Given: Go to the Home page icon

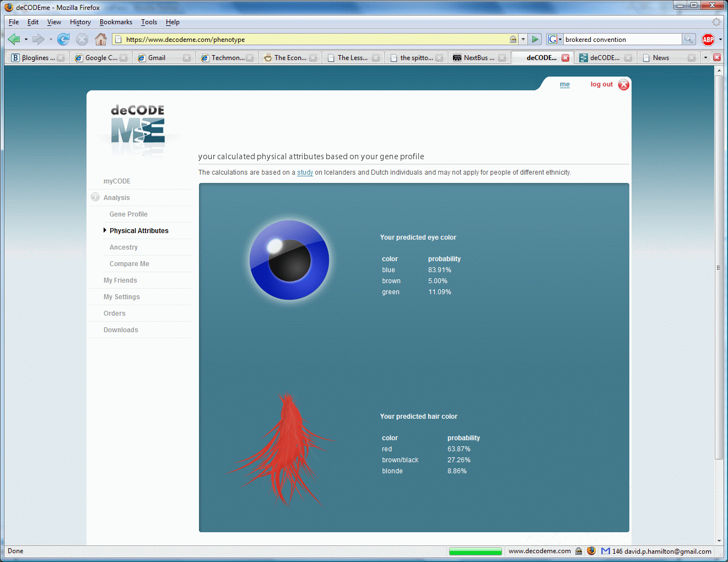Looking at the screenshot, I should 101,39.
